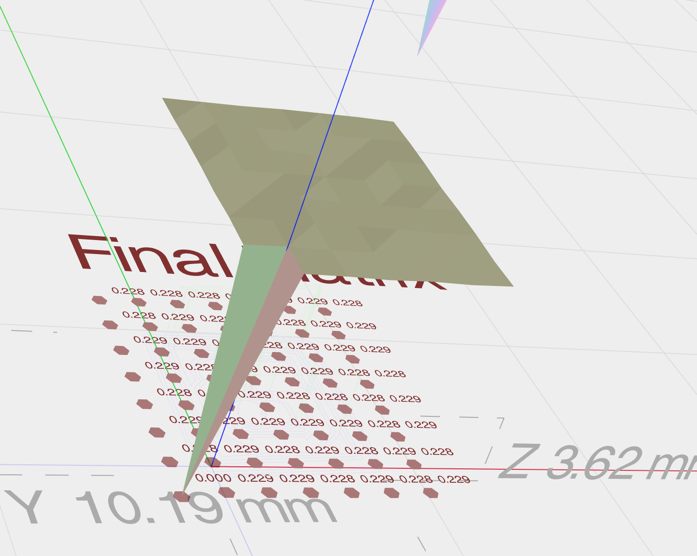Select the last 0.229 value in bottom row

[x=453, y=480]
